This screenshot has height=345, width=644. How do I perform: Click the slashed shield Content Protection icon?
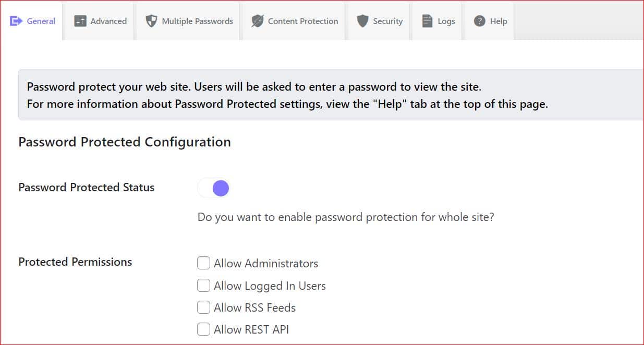257,21
